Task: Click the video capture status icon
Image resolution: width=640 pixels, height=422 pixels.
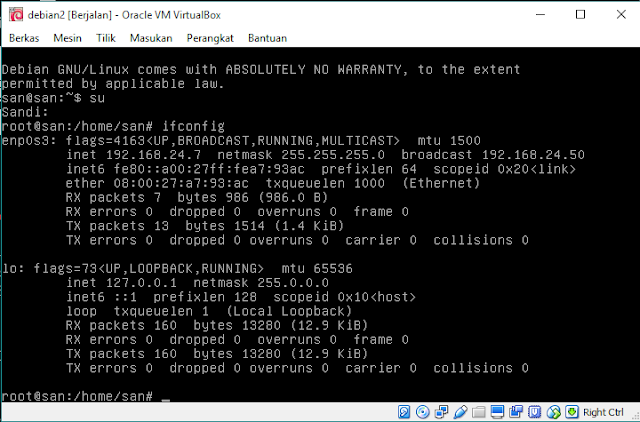Action: [x=516, y=412]
